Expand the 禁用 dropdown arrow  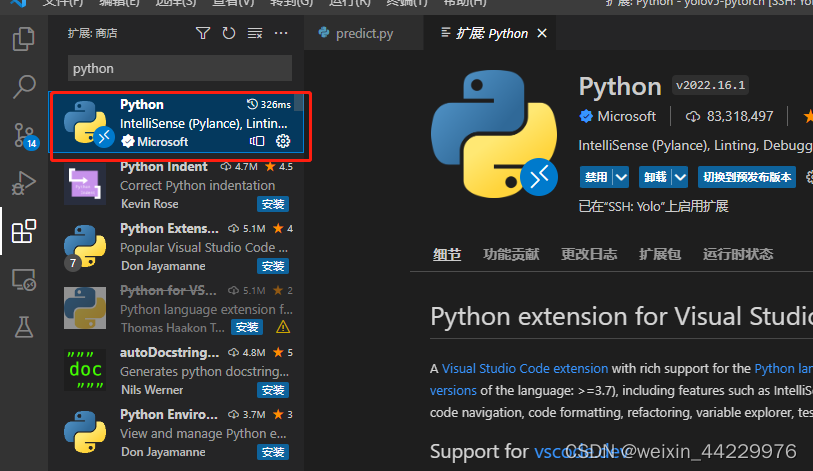(621, 177)
